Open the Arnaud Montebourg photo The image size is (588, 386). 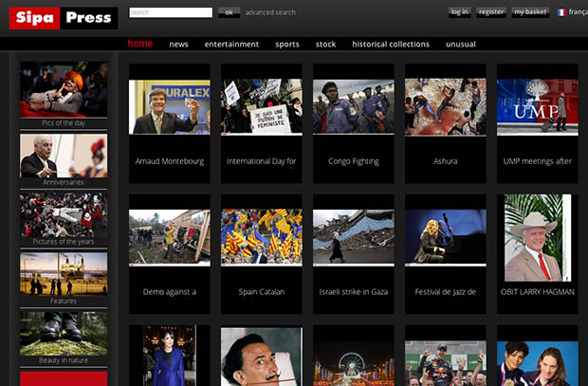tap(170, 107)
